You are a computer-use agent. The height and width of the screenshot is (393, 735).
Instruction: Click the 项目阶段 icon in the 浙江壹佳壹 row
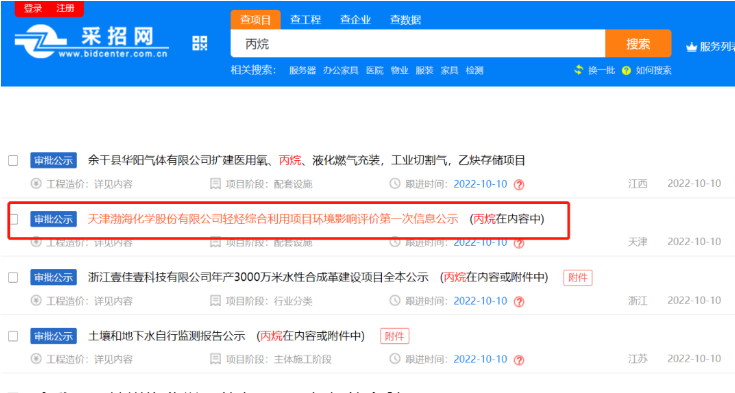tap(215, 300)
